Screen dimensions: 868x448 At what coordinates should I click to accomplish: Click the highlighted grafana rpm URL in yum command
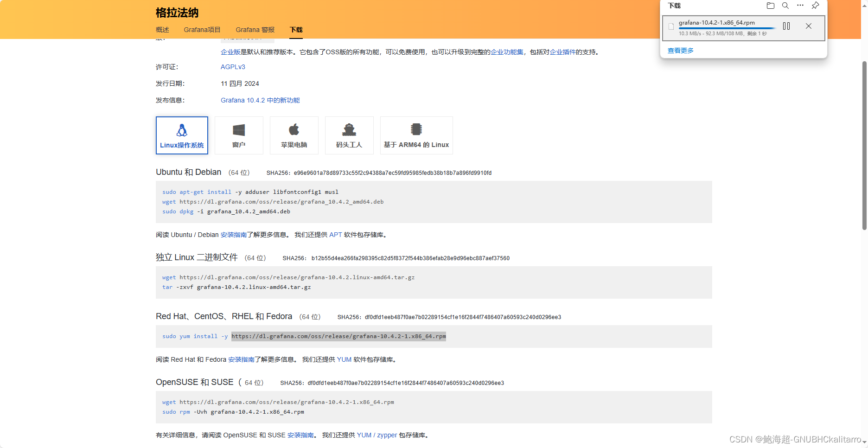(338, 336)
